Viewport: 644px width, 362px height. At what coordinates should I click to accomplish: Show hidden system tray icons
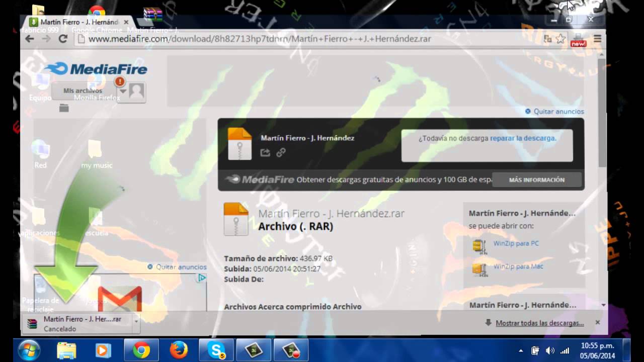click(521, 350)
